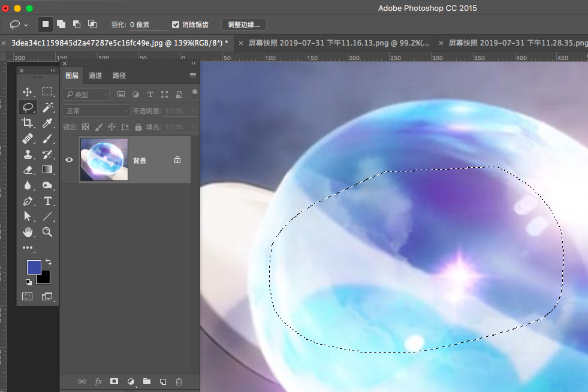This screenshot has width=588, height=392.
Task: Filter layers by pixel layers
Action: (x=120, y=95)
